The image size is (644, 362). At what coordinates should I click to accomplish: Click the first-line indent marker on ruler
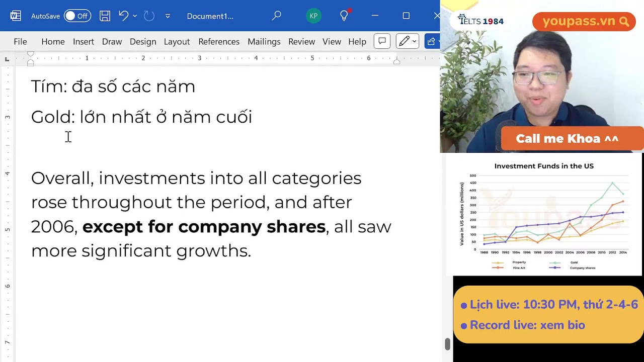(30, 54)
